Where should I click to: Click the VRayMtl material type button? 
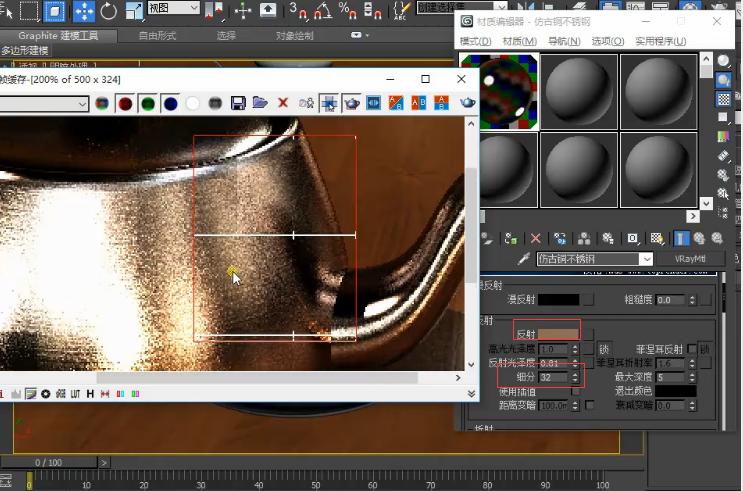click(x=690, y=259)
